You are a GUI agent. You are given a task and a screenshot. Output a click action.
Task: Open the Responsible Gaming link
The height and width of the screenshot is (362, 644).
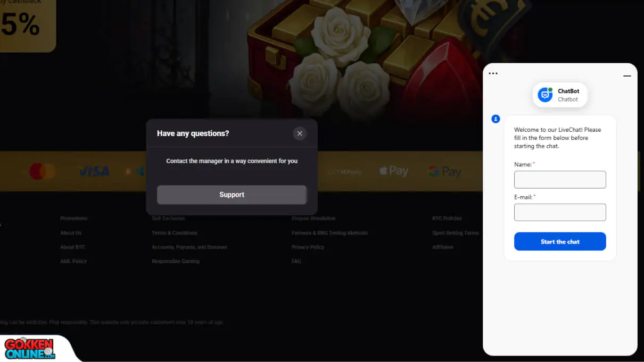coord(176,262)
